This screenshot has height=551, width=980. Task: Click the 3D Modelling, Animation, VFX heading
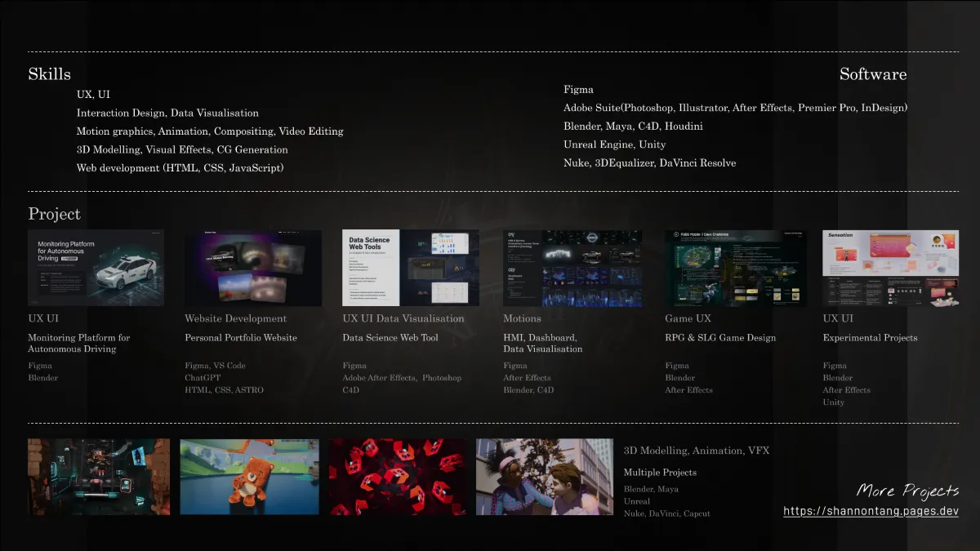coord(696,451)
